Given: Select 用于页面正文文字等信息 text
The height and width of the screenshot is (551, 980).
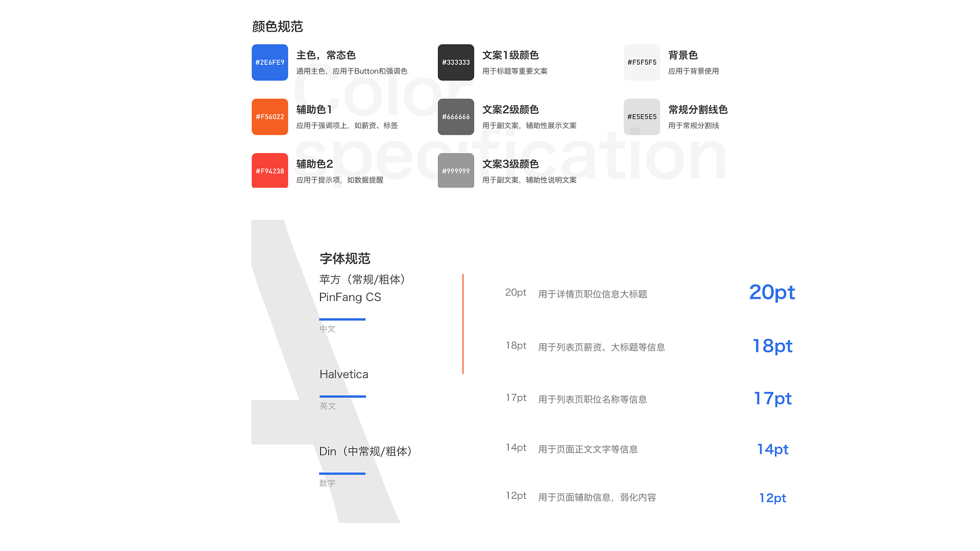Looking at the screenshot, I should tap(588, 449).
